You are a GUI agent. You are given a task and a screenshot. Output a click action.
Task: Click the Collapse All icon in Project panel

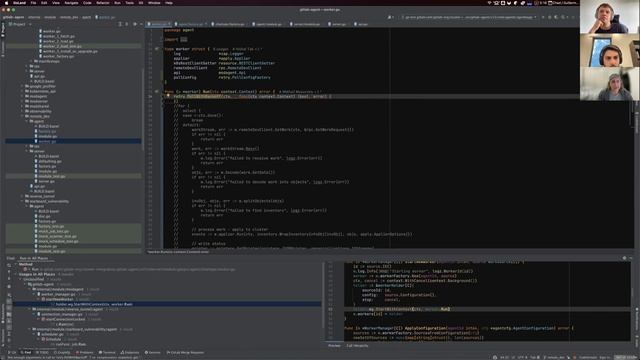(127, 24)
